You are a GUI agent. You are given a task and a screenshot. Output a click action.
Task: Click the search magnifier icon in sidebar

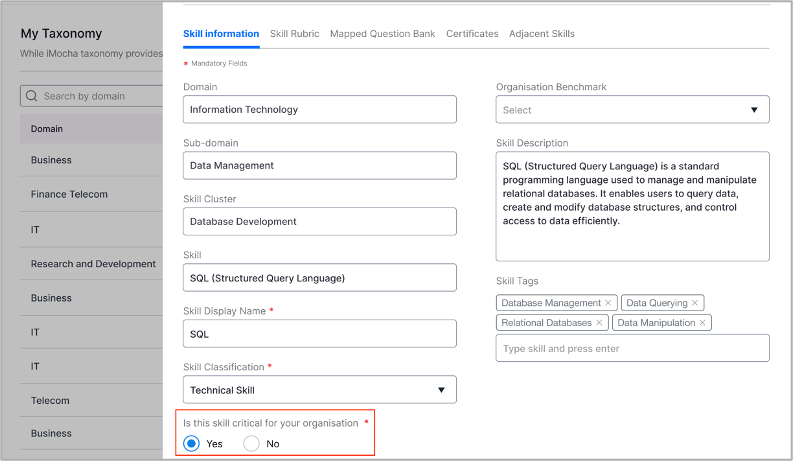pos(31,96)
